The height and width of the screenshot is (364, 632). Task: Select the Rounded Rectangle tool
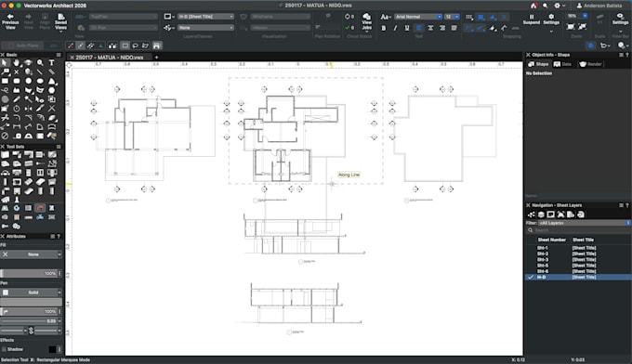tap(17, 81)
